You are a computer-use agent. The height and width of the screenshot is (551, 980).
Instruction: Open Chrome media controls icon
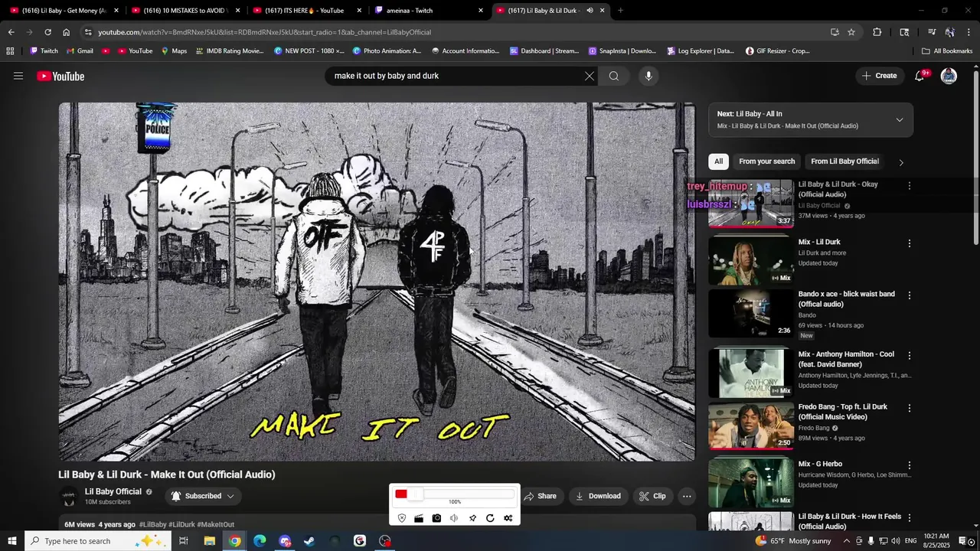pos(932,32)
